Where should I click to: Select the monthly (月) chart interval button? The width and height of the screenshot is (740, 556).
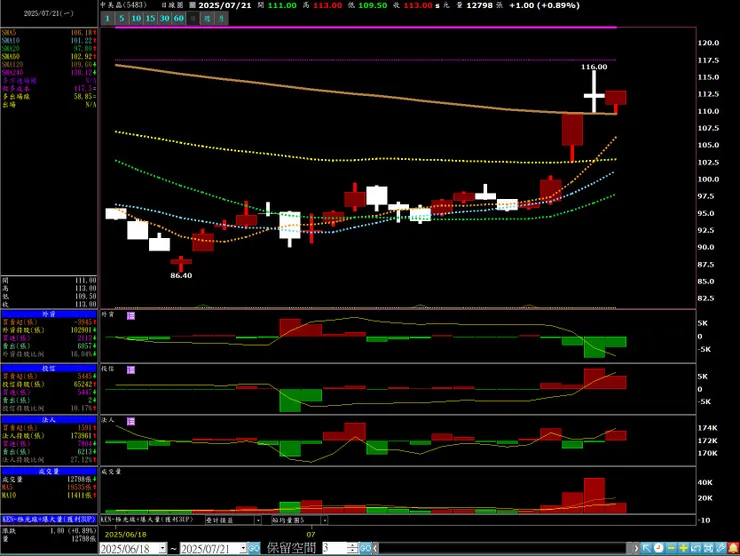(222, 18)
